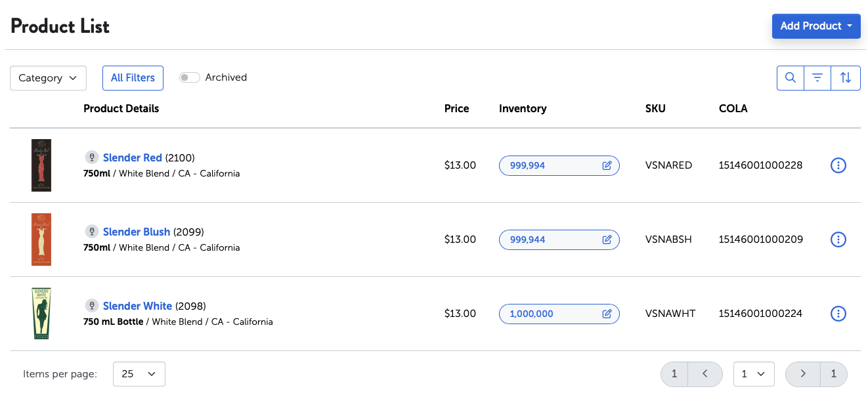Edit inventory for Slender Blush
Screen dimensions: 868x418
(x=607, y=240)
